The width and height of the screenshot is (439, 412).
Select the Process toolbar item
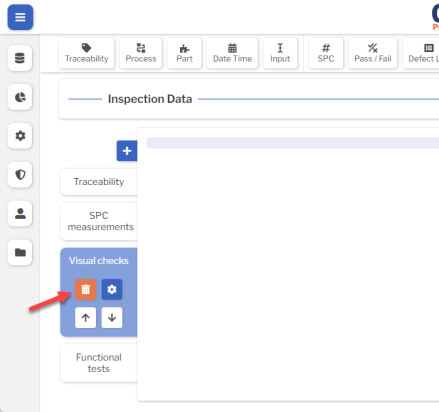[141, 53]
